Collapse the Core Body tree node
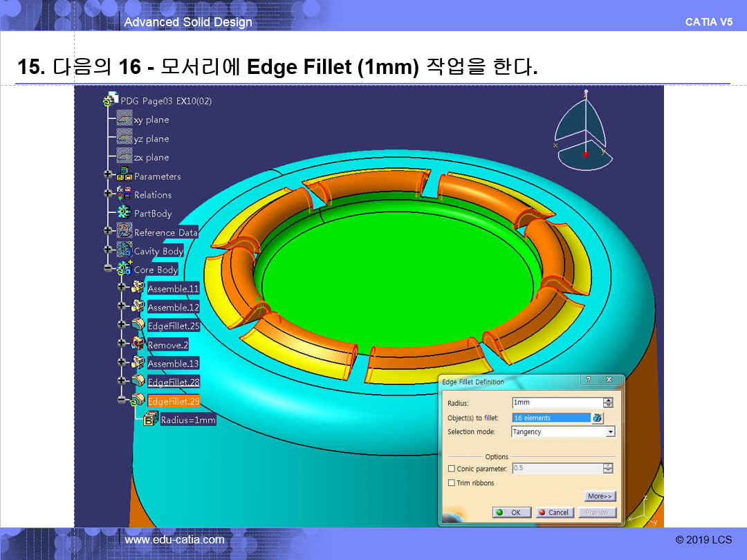This screenshot has height=560, width=747. point(108,269)
